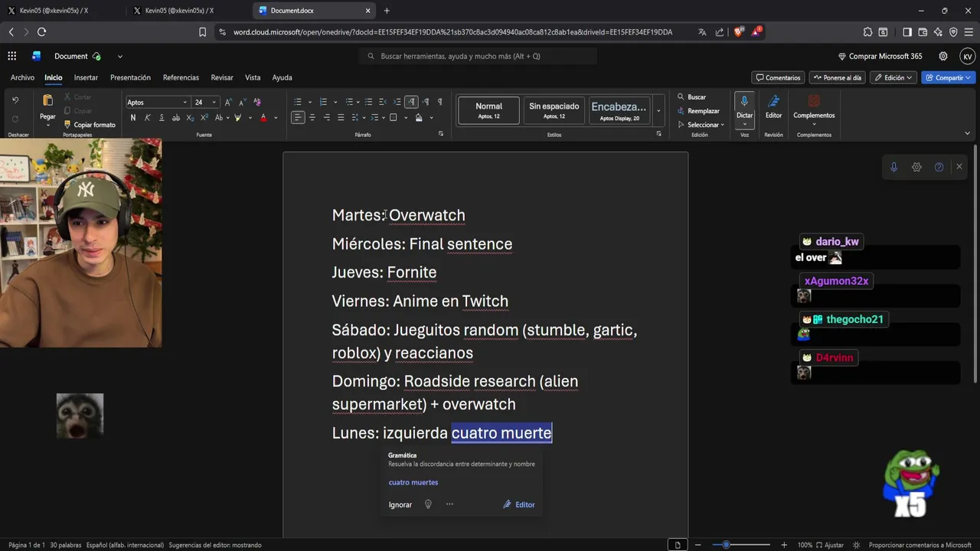Click Ponerse al día
The image size is (980, 551).
837,77
